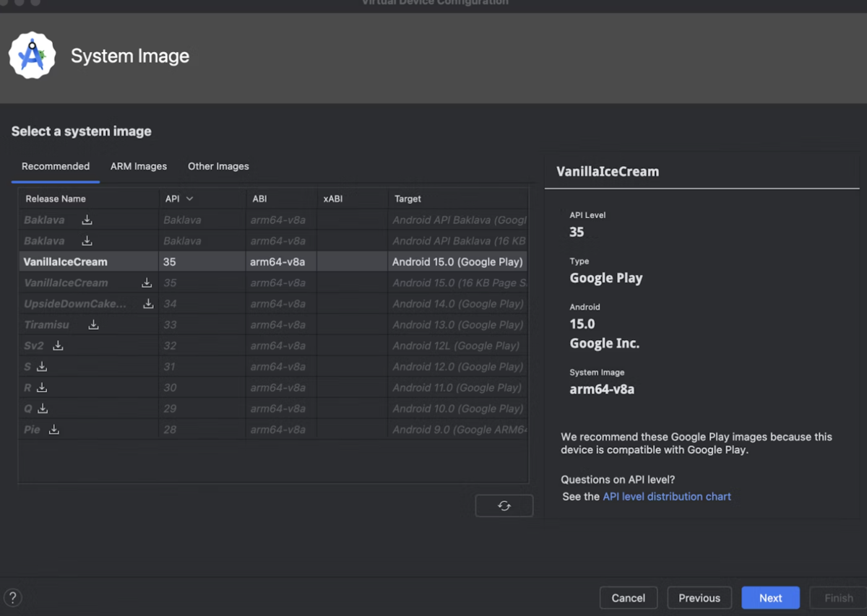Screen dimensions: 867x616
Task: Download the Baklava 16 KB image
Action: tap(87, 240)
